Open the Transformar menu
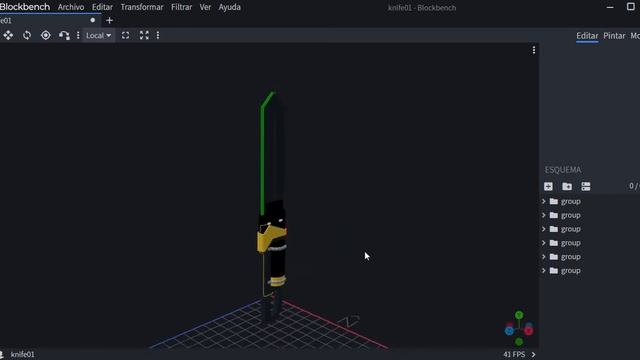 (142, 7)
